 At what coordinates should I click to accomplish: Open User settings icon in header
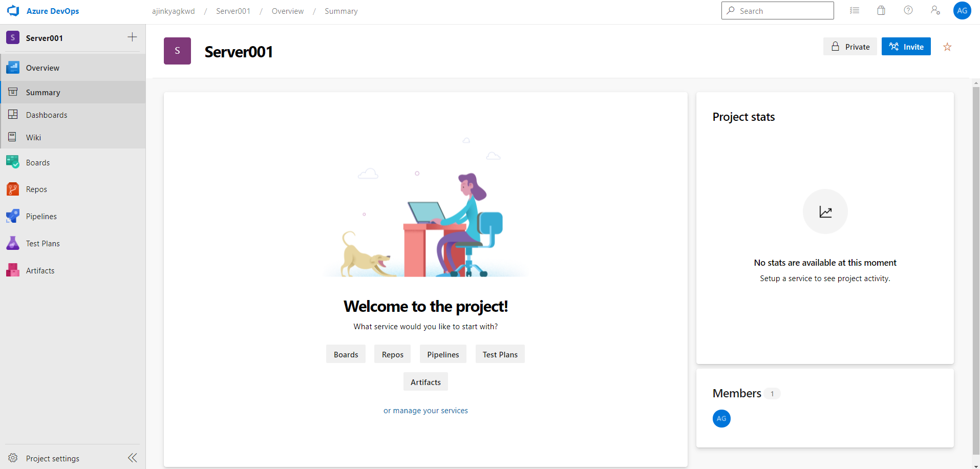click(x=935, y=10)
